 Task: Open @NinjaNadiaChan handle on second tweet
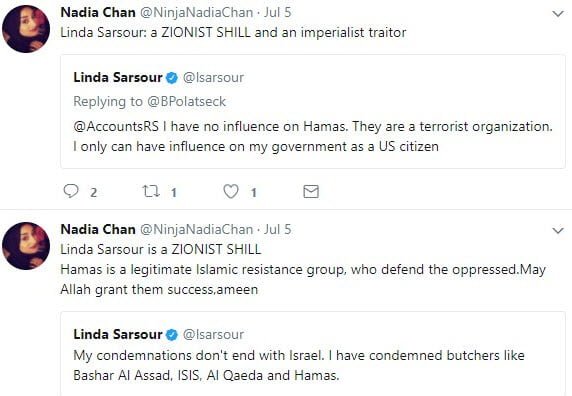pyautogui.click(x=197, y=229)
